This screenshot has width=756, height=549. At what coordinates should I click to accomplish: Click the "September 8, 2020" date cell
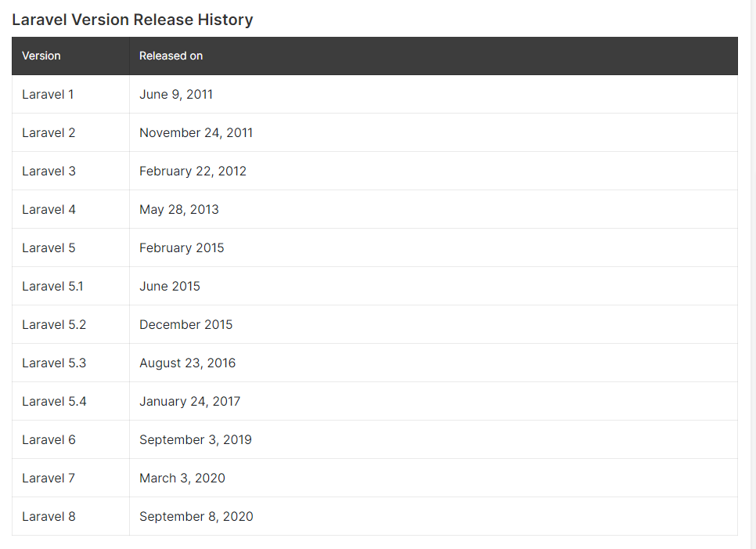(x=196, y=516)
